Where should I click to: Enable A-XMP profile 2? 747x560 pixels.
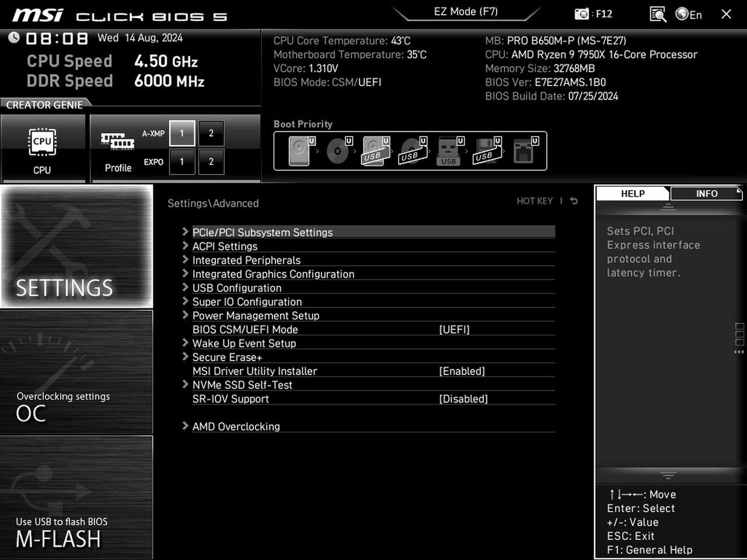[x=211, y=133]
